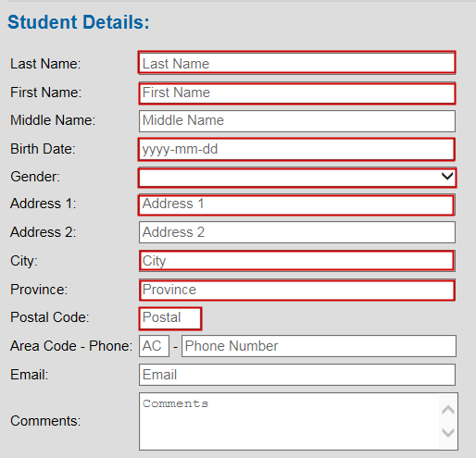Click the Comments scrollbar up arrow
The width and height of the screenshot is (476, 458).
point(448,410)
